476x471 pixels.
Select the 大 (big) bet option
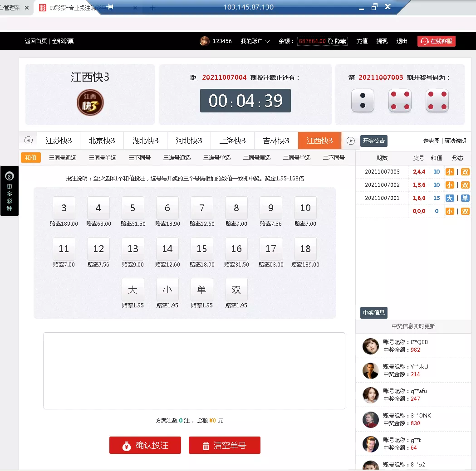132,290
